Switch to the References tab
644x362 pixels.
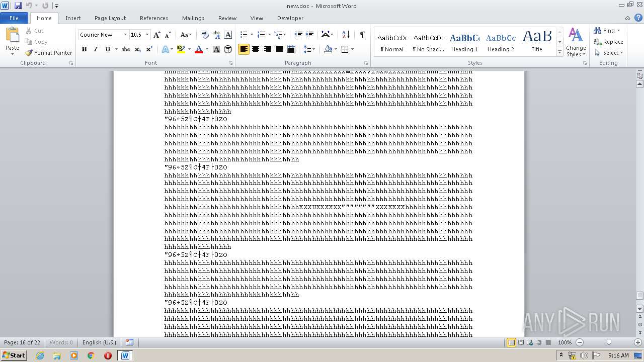[x=154, y=18]
